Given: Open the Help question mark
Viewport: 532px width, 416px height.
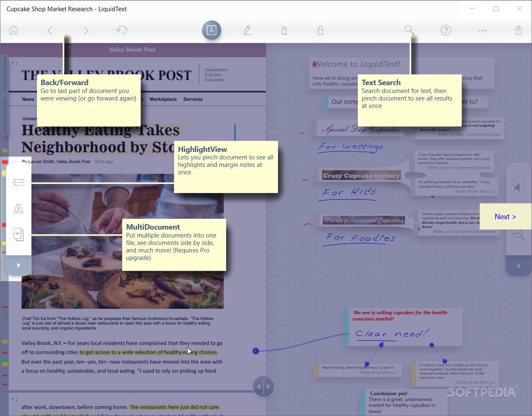Looking at the screenshot, I should pyautogui.click(x=446, y=30).
